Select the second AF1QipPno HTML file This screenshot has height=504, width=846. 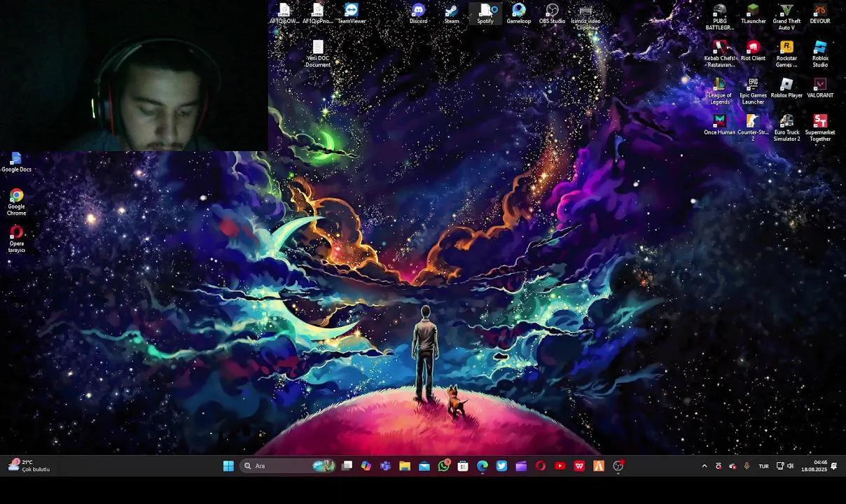318,13
